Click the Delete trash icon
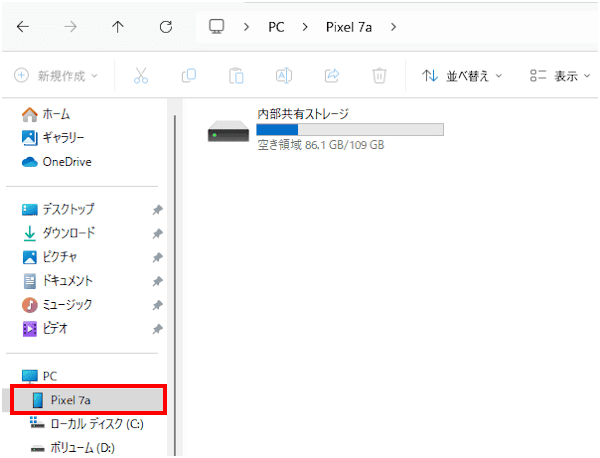Image resolution: width=600 pixels, height=458 pixels. (x=379, y=76)
